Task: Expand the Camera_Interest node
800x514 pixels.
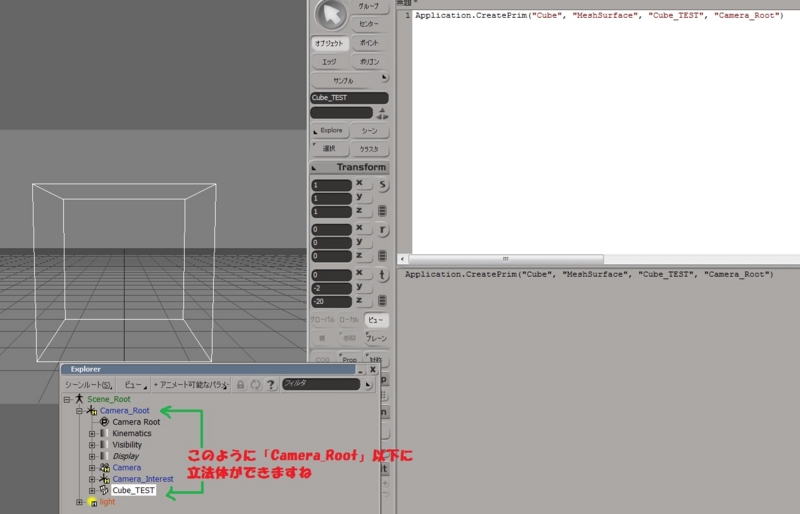Action: (92, 479)
